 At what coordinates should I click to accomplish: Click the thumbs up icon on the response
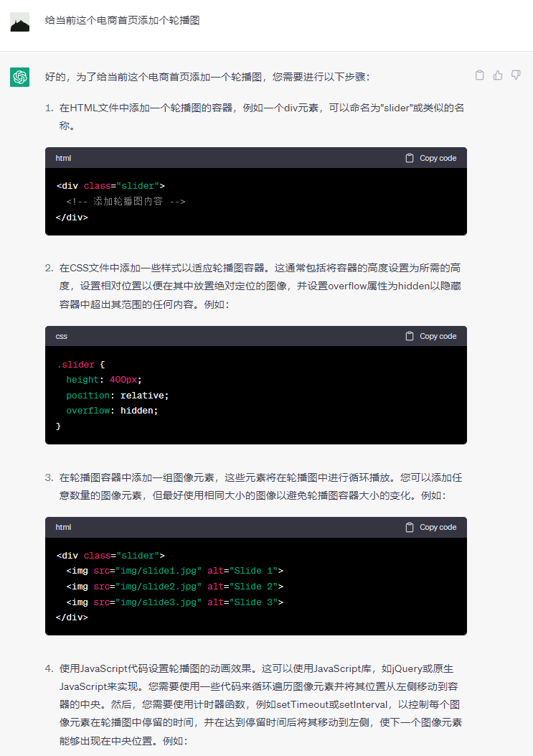point(498,75)
